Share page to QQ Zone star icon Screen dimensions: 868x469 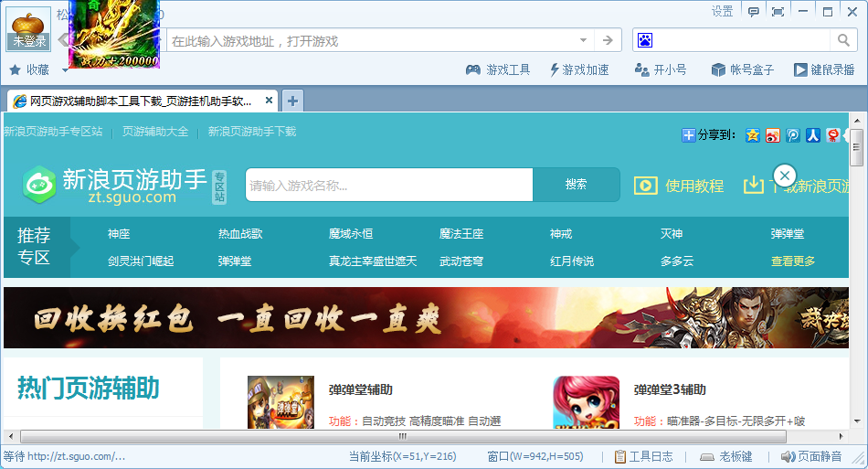coord(753,135)
